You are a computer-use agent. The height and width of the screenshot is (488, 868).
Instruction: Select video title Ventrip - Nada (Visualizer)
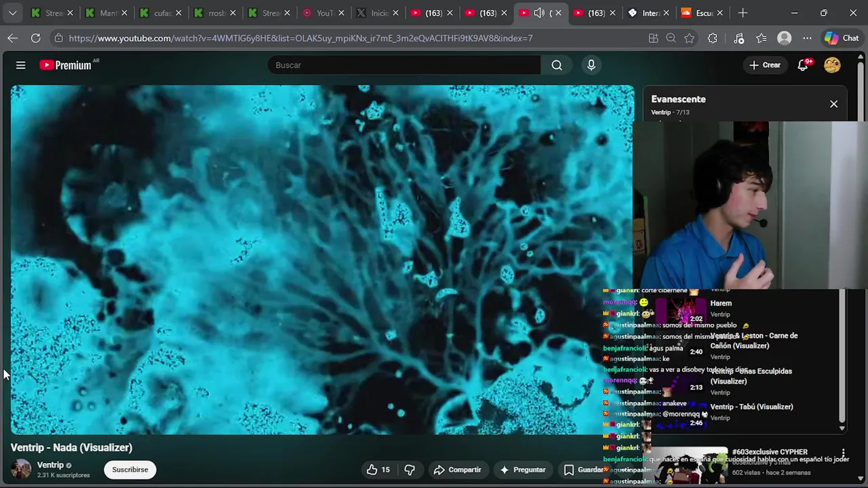[71, 447]
